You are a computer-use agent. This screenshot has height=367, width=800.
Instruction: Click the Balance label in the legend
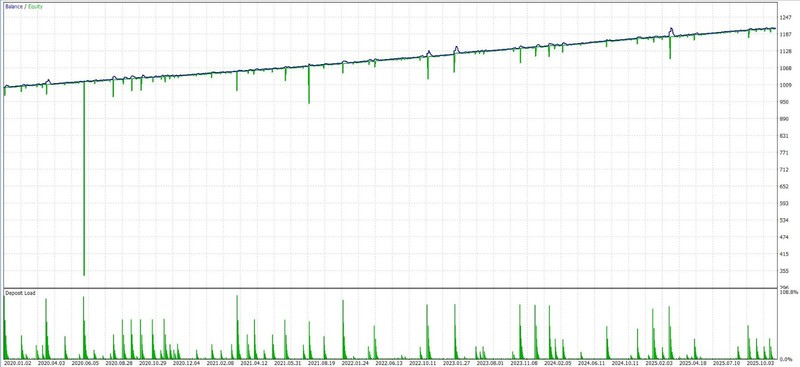pyautogui.click(x=13, y=7)
